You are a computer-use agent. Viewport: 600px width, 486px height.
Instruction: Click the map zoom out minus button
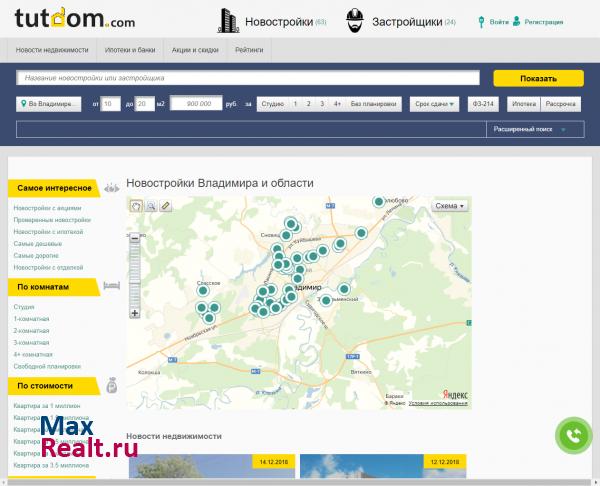(x=135, y=238)
